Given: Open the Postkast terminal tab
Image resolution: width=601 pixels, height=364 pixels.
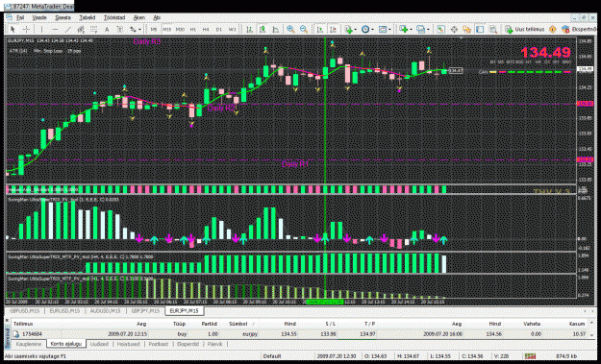Looking at the screenshot, I should point(159,344).
